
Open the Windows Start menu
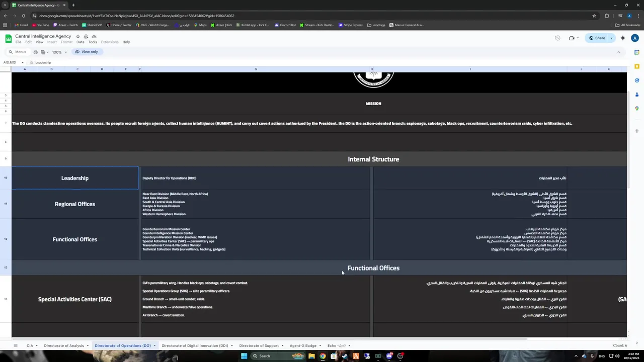point(244,356)
